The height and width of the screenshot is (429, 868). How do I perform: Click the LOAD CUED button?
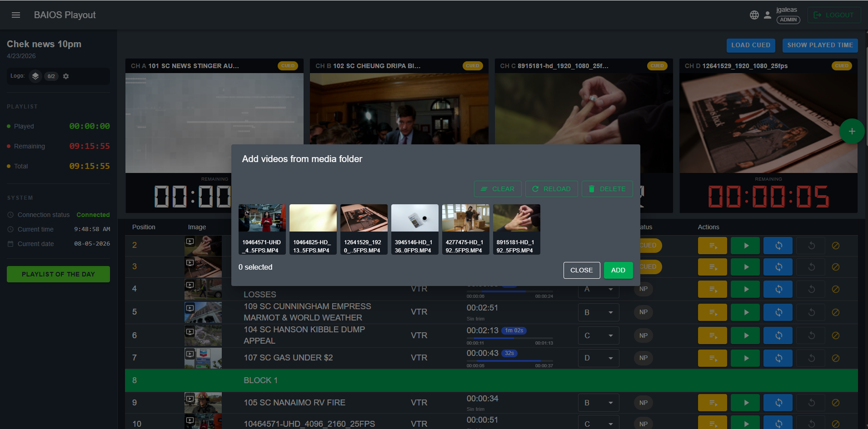[751, 45]
